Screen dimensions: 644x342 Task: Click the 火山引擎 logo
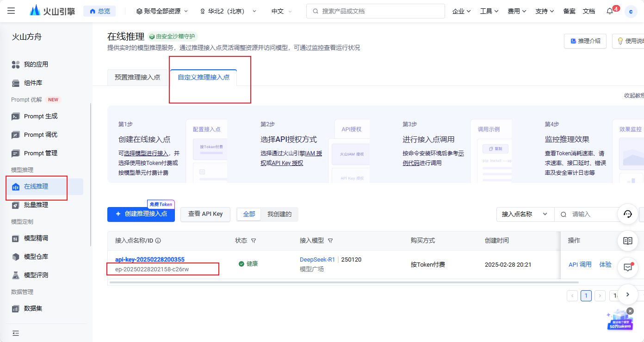pos(52,11)
